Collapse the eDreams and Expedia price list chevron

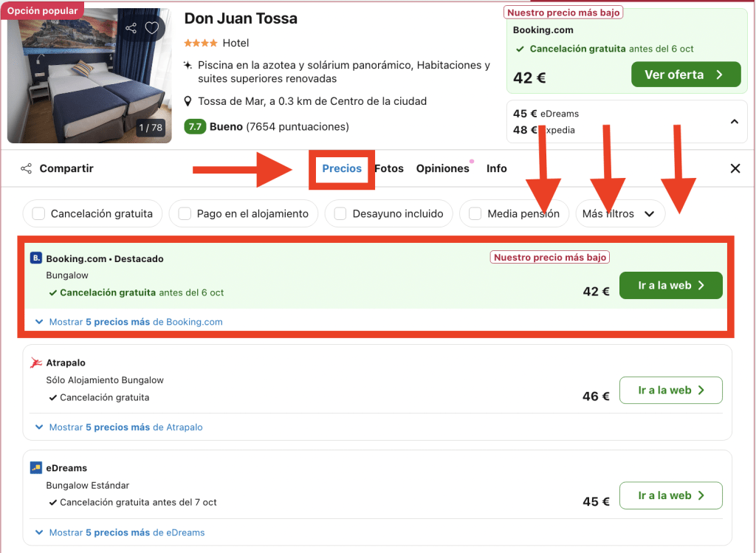point(735,122)
